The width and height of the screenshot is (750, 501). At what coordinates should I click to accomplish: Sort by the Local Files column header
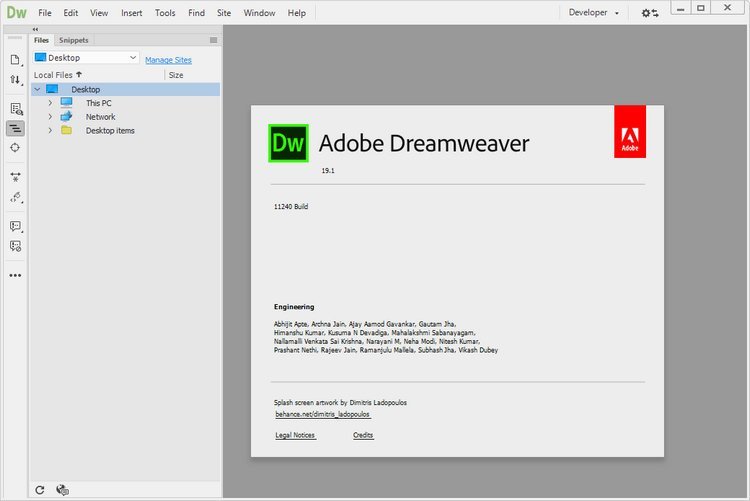pos(58,75)
